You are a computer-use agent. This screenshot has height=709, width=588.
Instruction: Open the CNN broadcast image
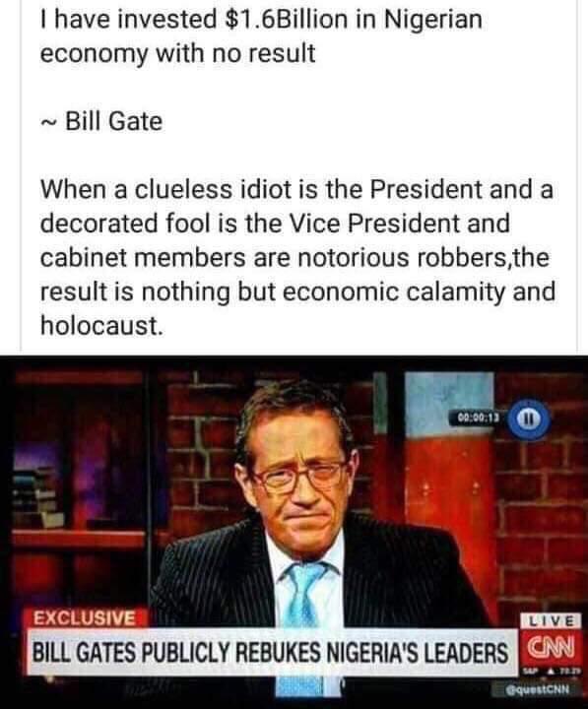coord(294,533)
